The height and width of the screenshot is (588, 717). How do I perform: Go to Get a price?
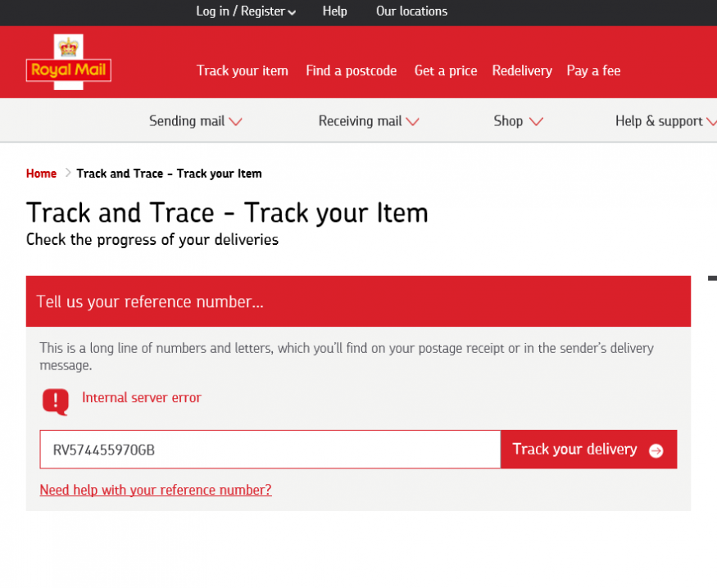(445, 70)
